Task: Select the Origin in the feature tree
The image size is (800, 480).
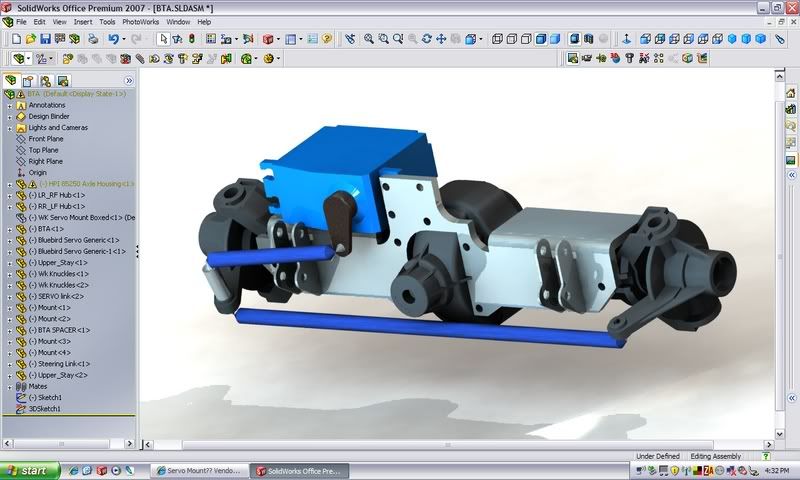Action: pyautogui.click(x=37, y=172)
